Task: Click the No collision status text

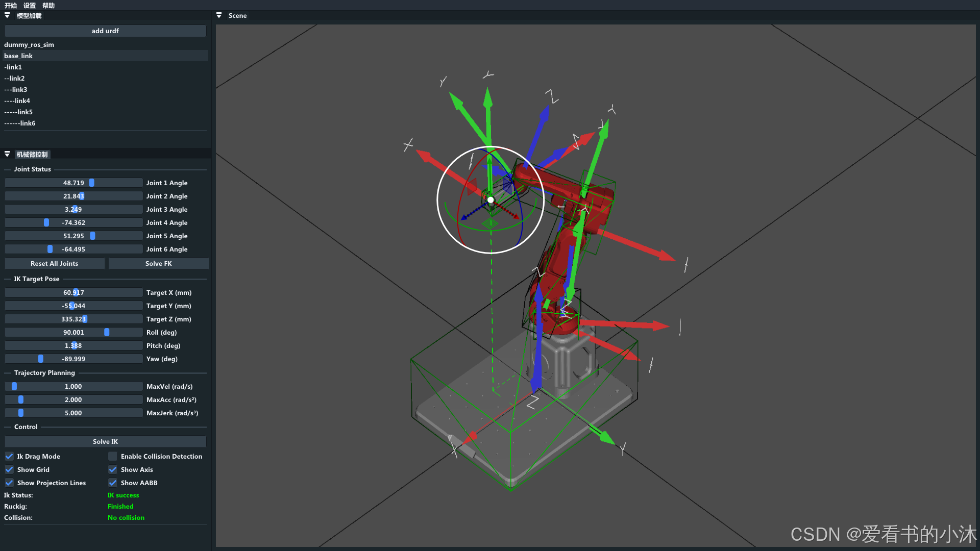Action: click(x=126, y=518)
